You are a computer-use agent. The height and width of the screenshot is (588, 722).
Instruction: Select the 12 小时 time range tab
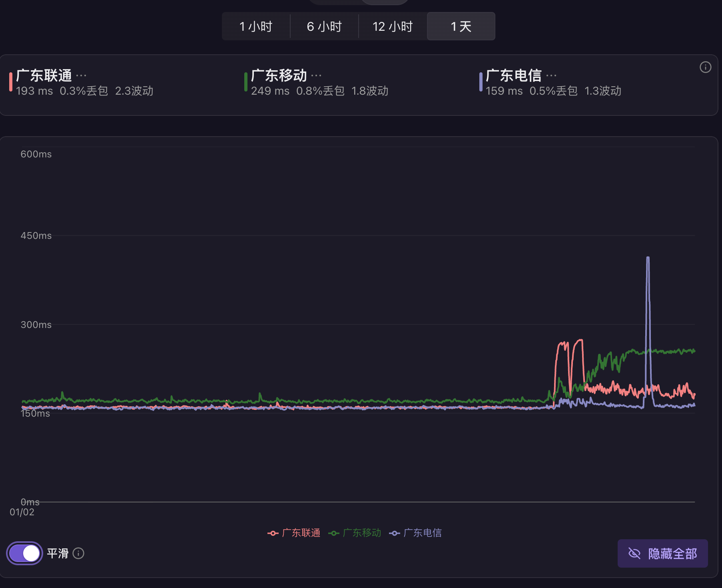tap(393, 26)
